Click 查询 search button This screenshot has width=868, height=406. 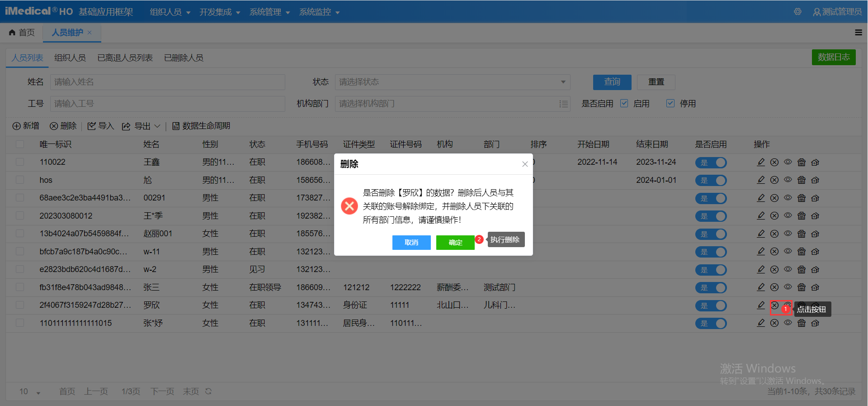click(x=612, y=82)
